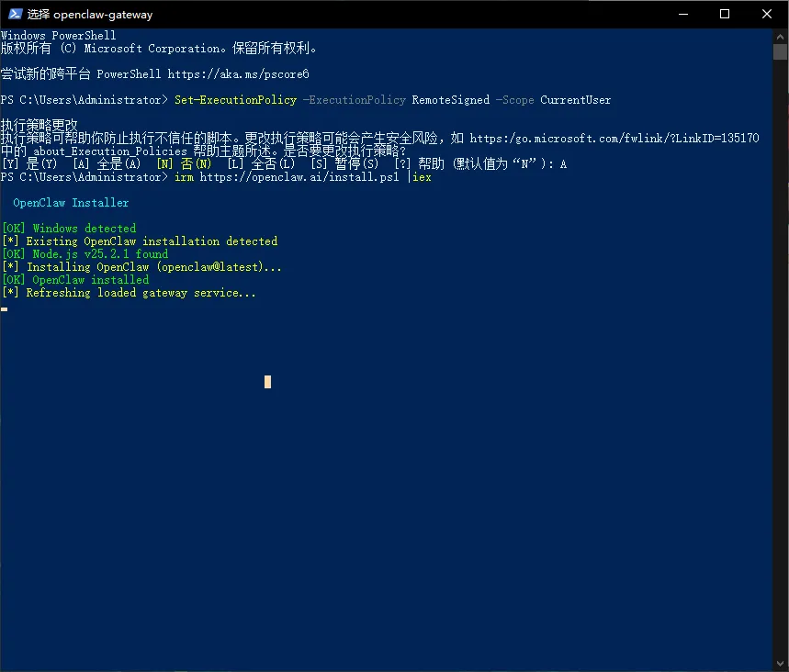Maximize the openclaw-gateway PowerShell window

[725, 14]
